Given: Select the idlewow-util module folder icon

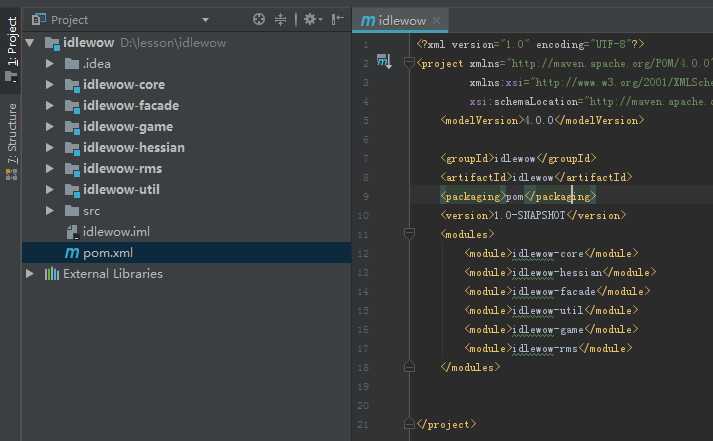Looking at the screenshot, I should point(72,190).
